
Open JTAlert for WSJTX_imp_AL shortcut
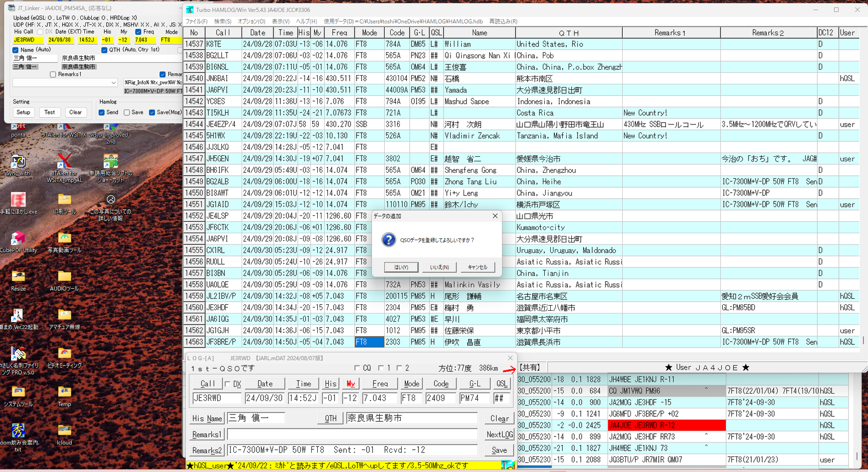coord(64,168)
